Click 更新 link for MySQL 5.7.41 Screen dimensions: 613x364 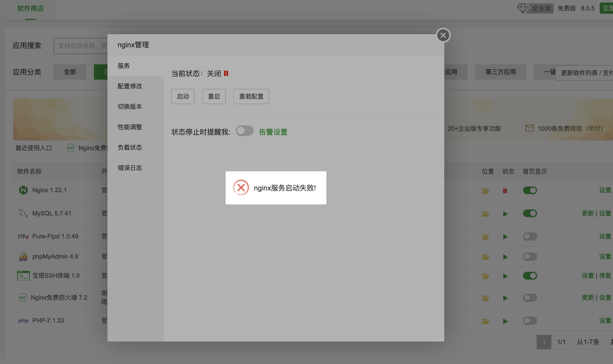point(588,213)
